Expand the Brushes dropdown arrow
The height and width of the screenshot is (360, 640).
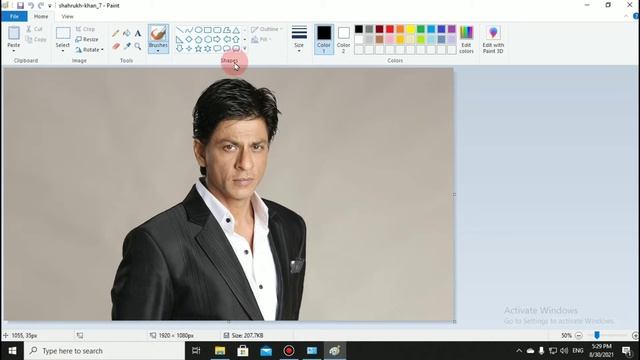[158, 51]
